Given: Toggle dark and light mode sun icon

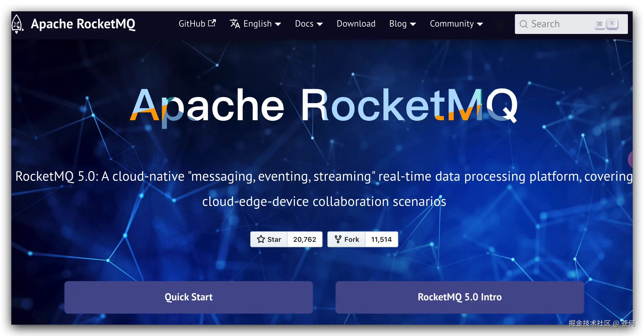Looking at the screenshot, I should pyautogui.click(x=499, y=24).
